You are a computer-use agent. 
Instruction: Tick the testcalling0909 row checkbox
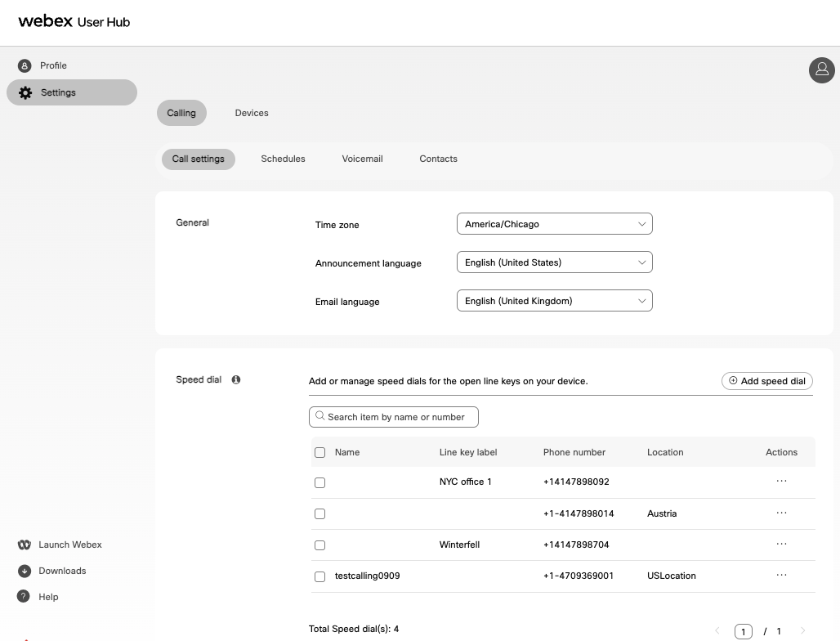point(319,576)
